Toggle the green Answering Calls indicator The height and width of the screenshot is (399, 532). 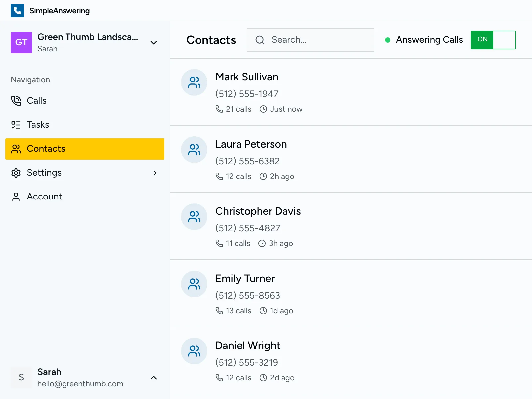388,40
